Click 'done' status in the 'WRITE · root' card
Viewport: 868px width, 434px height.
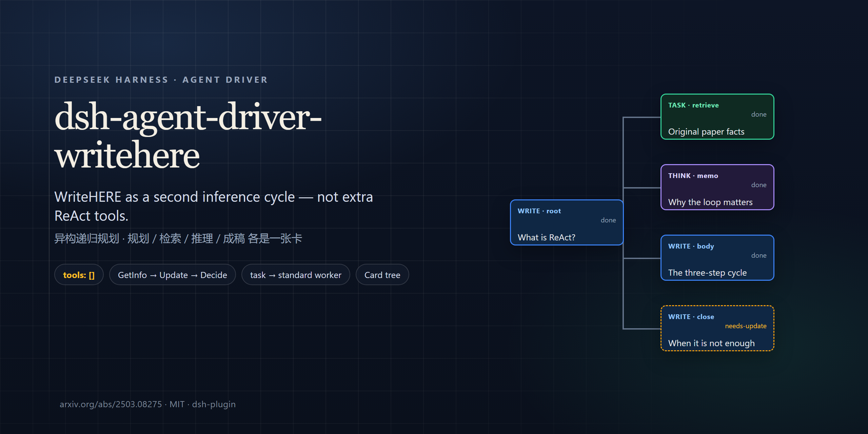point(608,220)
